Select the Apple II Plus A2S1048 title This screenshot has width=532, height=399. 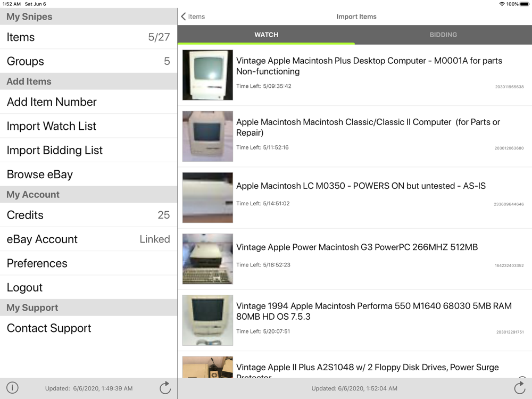pyautogui.click(x=368, y=370)
